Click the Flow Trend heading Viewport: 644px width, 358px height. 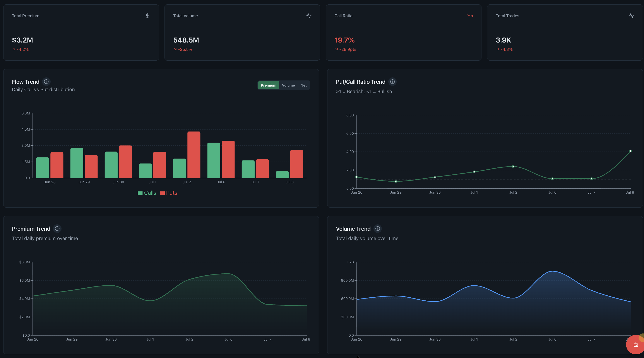tap(26, 82)
